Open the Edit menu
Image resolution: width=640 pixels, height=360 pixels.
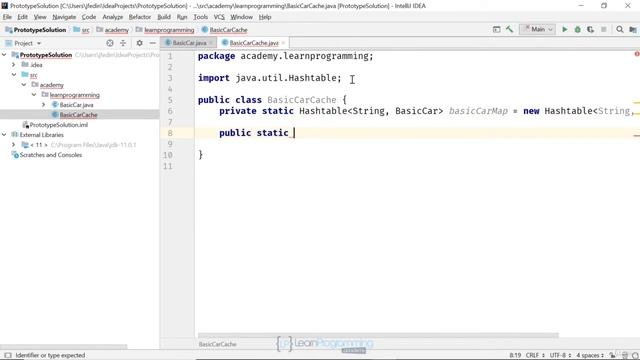pos(22,17)
